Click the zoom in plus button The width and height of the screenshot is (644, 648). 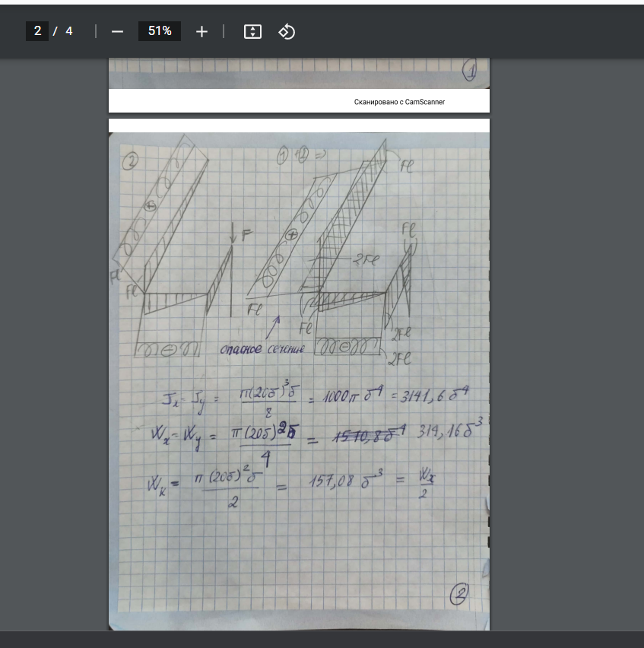pyautogui.click(x=201, y=31)
